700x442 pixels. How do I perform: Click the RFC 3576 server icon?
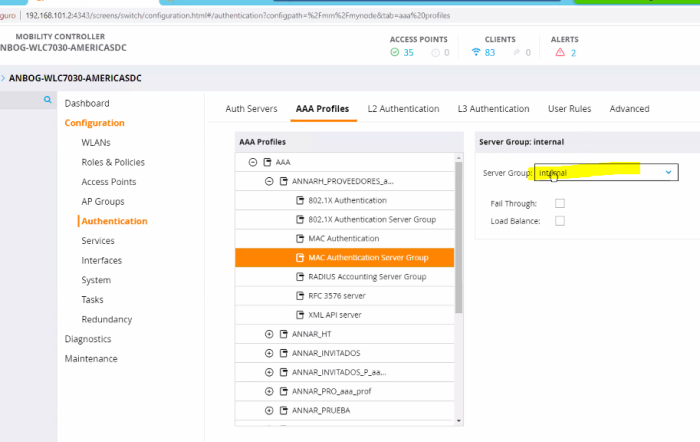[300, 296]
